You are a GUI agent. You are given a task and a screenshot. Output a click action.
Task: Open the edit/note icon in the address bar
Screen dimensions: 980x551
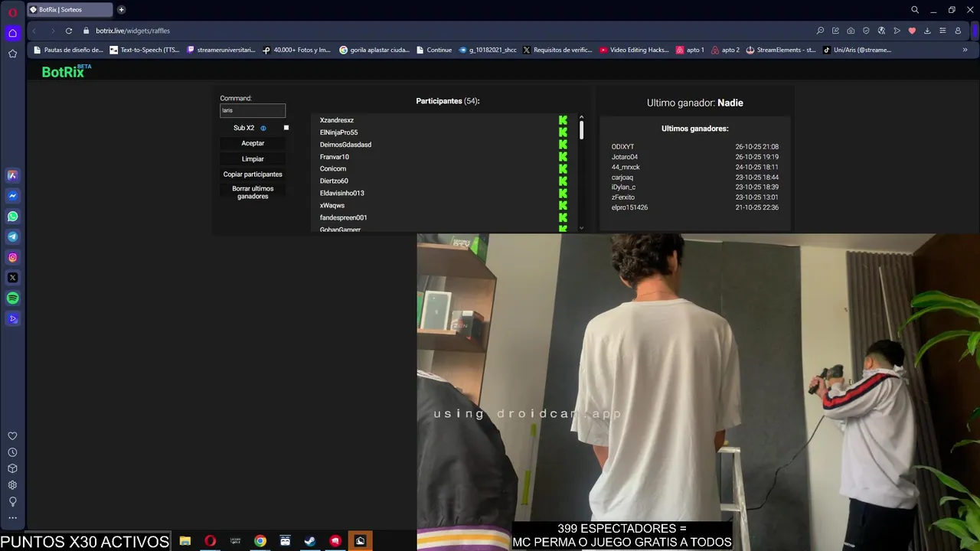point(835,31)
